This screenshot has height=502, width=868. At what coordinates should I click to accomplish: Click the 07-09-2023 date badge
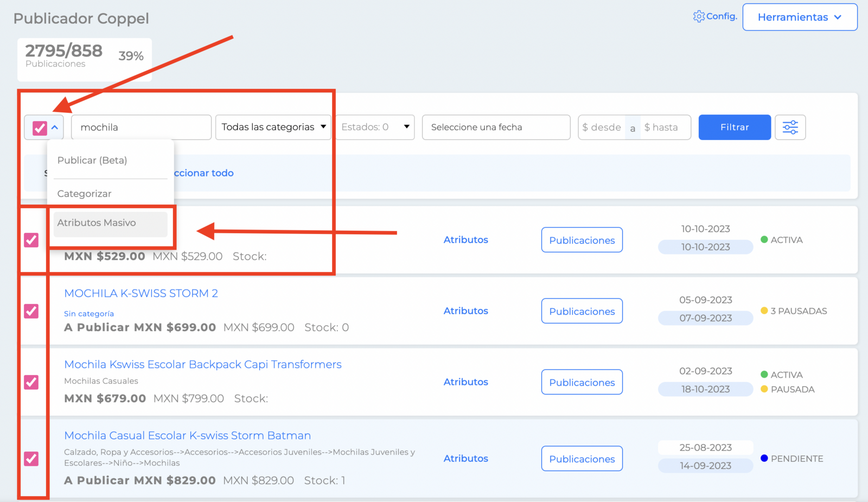pos(705,318)
